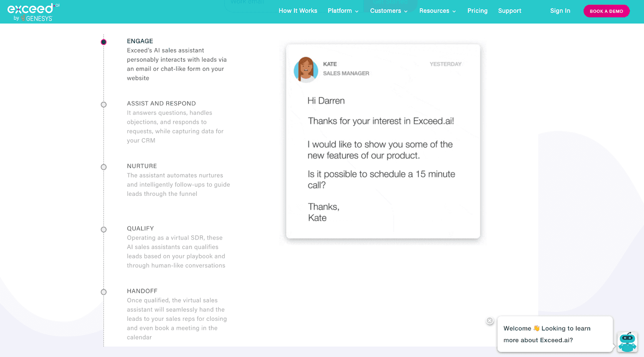Click the ASSIST AND RESPOND heading
644x357 pixels.
coord(161,104)
